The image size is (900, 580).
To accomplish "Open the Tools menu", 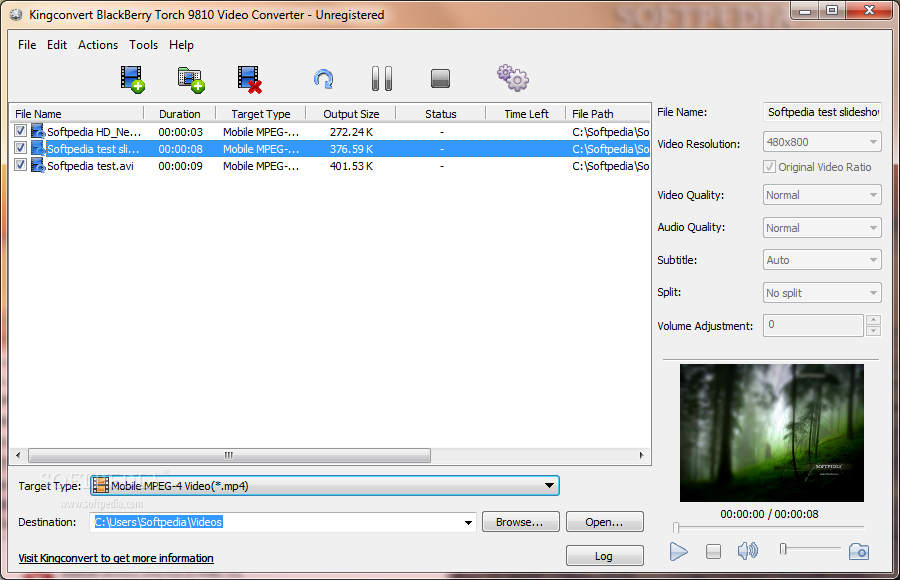I will pyautogui.click(x=143, y=45).
